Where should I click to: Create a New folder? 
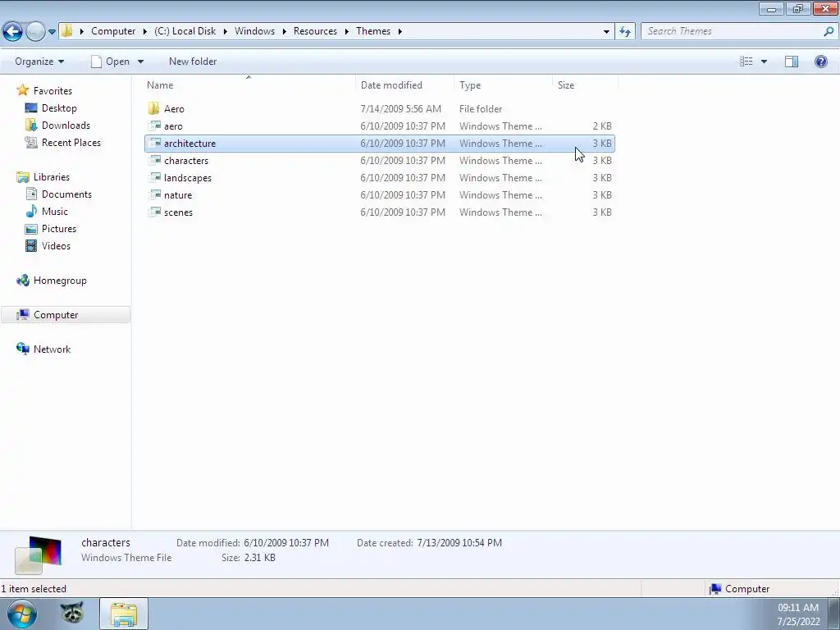point(193,61)
